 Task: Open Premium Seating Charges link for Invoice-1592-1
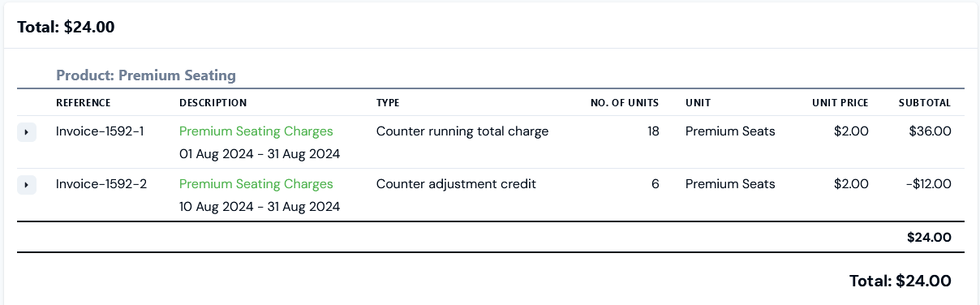[x=256, y=131]
